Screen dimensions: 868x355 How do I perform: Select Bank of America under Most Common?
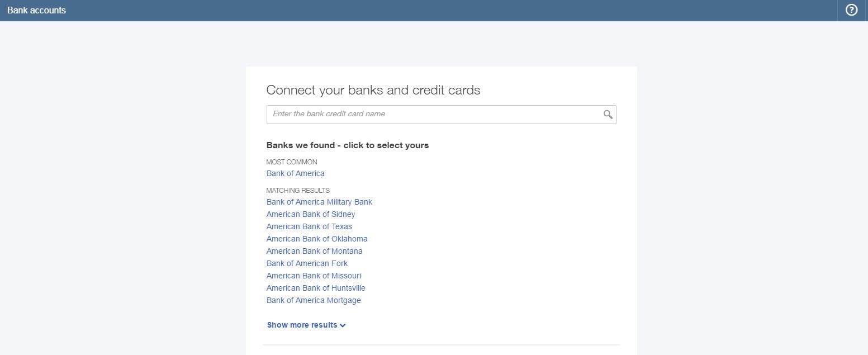point(295,173)
